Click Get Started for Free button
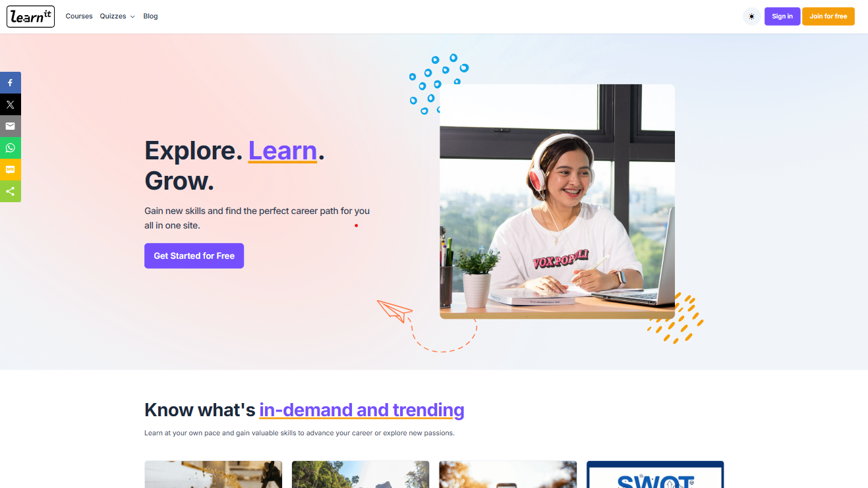The height and width of the screenshot is (488, 868). [x=194, y=256]
